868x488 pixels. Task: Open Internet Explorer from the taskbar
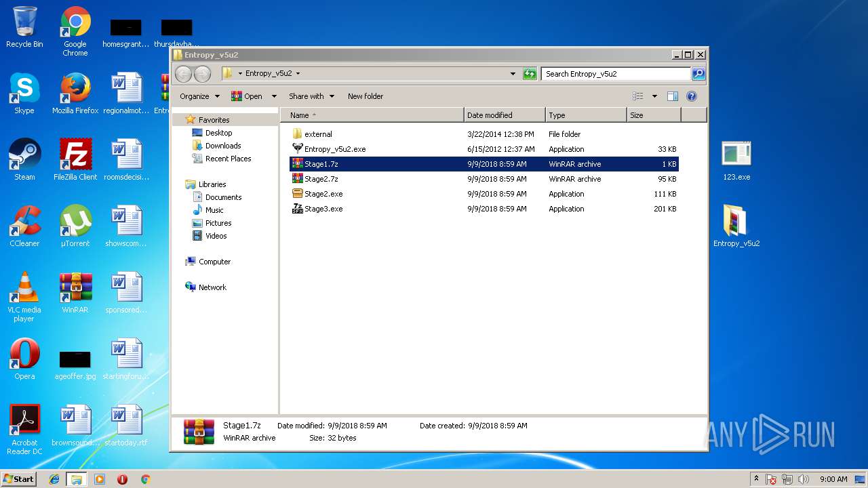[54, 479]
